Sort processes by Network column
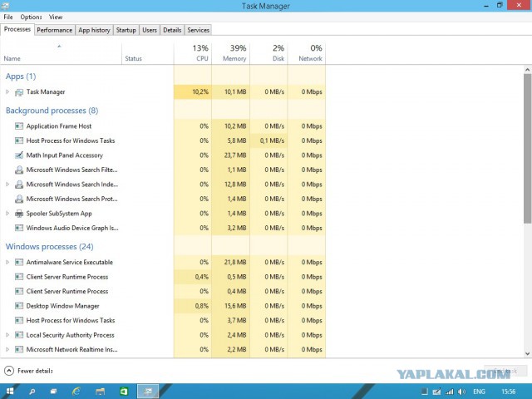 [x=307, y=53]
